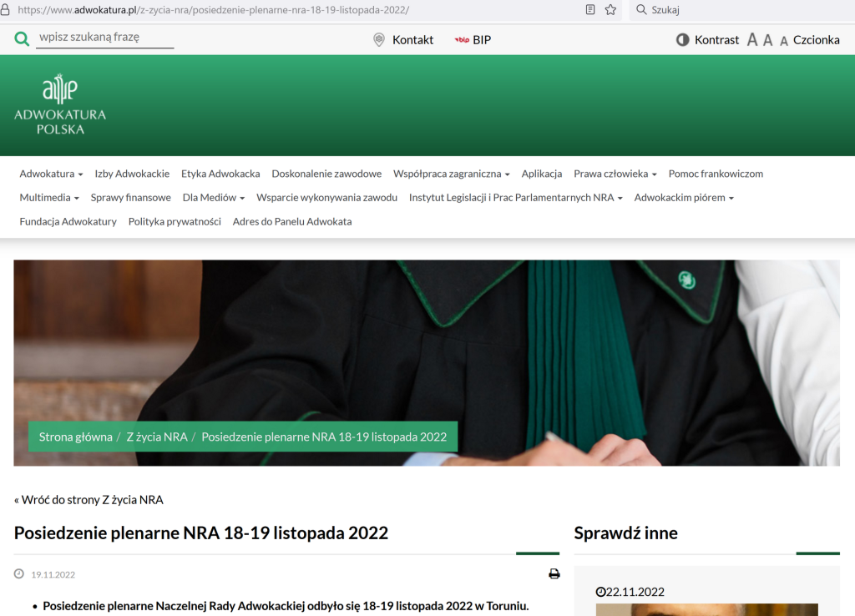Open Izby Adwokackie menu item
855x616 pixels.
coord(132,174)
